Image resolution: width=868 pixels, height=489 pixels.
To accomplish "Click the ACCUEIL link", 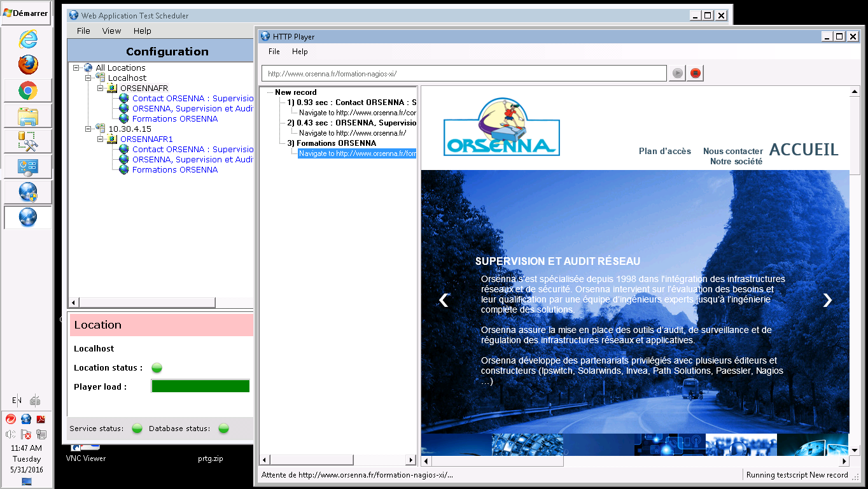I will pyautogui.click(x=804, y=150).
